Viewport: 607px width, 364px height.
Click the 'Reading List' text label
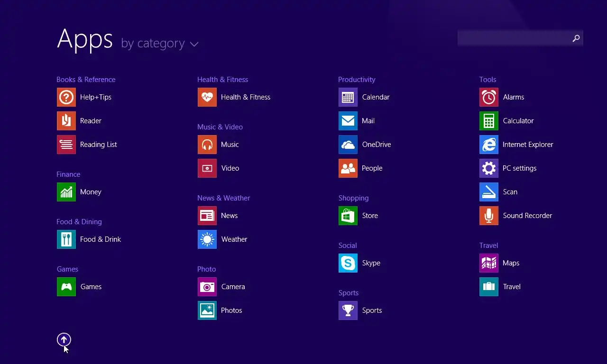(x=99, y=145)
